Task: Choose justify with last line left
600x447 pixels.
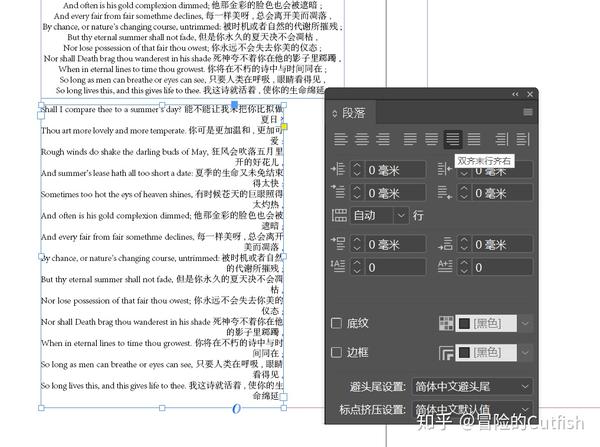Action: pyautogui.click(x=410, y=139)
